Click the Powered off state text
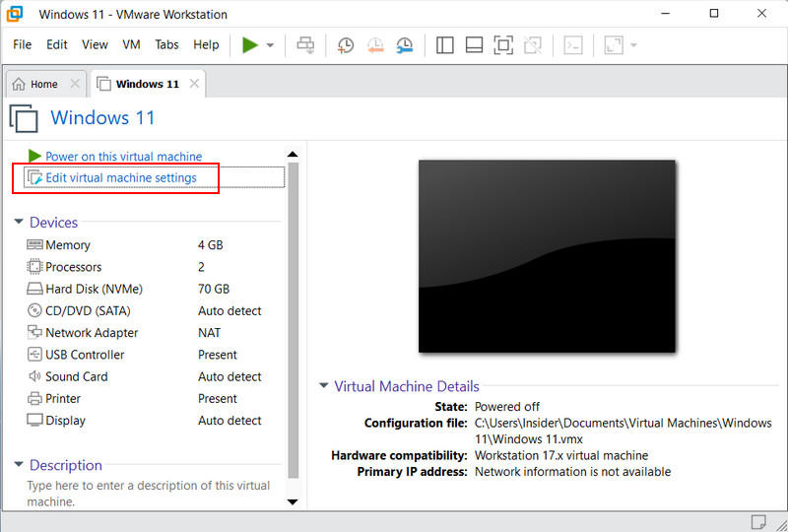 507,406
